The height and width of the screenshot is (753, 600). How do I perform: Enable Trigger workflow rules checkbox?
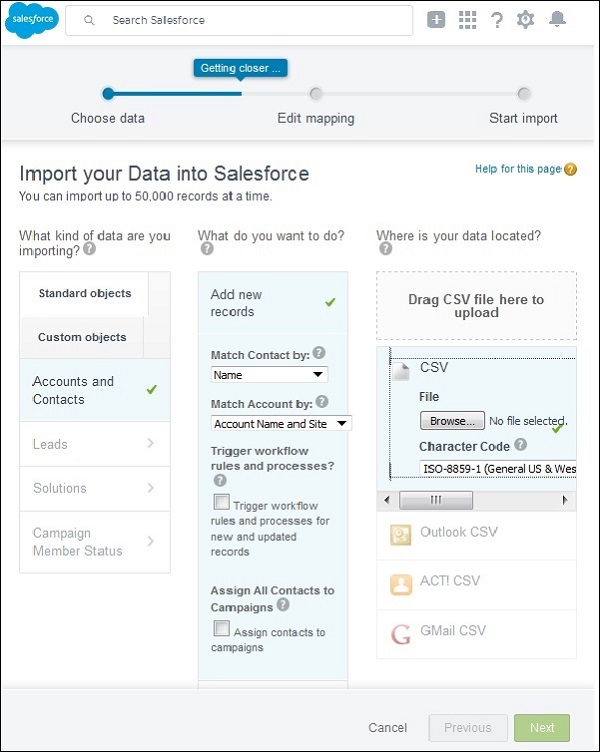coord(221,502)
